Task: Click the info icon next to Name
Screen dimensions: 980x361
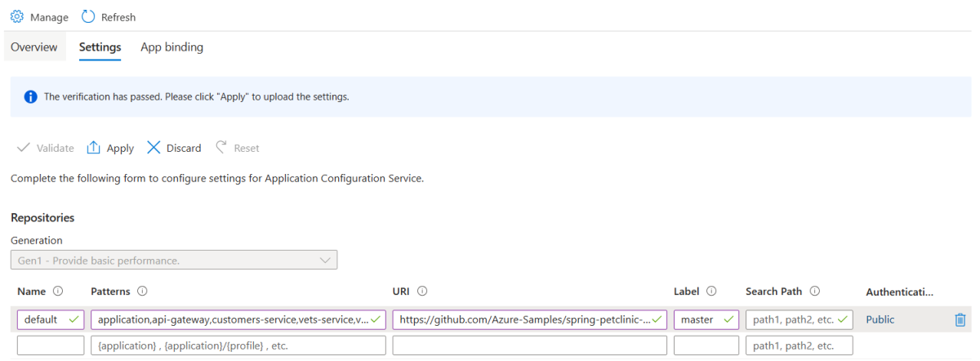Action: (58, 292)
